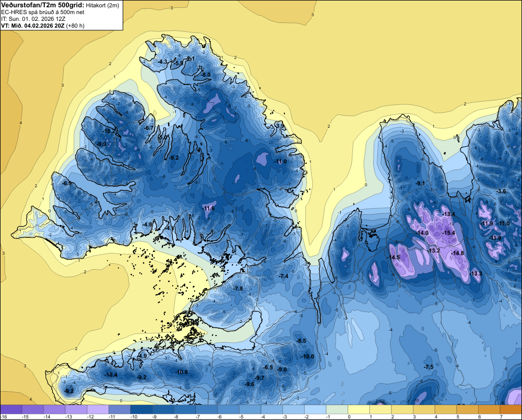Image resolution: width=522 pixels, height=420 pixels.
Task: Click the -4.9 temperature label
Action: [x=142, y=356]
